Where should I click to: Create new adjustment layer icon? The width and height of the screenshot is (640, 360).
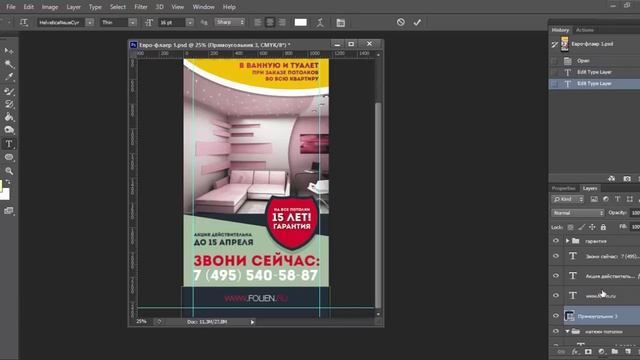click(601, 351)
